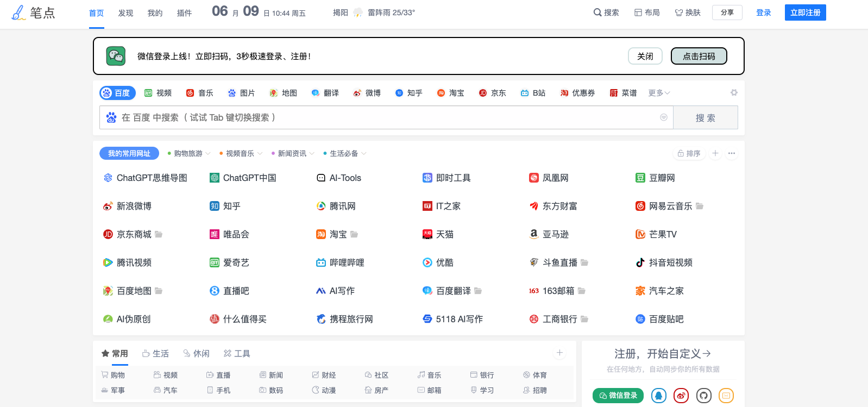Click the 点击扫码 button

(x=699, y=56)
